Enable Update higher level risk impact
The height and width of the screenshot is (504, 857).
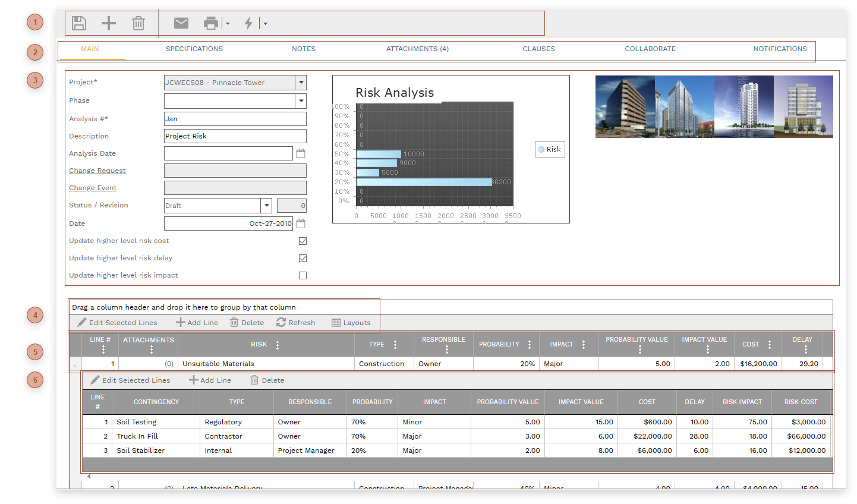coord(303,275)
